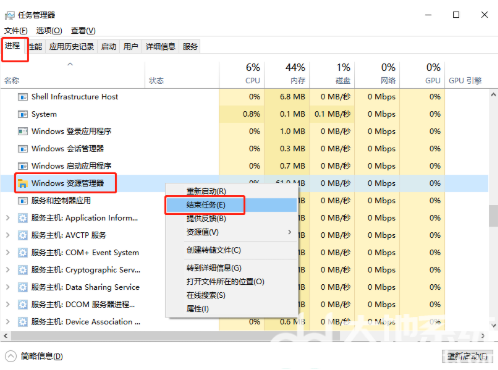This screenshot has width=498, height=370.
Task: Open the 查看(V) menu
Action: 83,31
